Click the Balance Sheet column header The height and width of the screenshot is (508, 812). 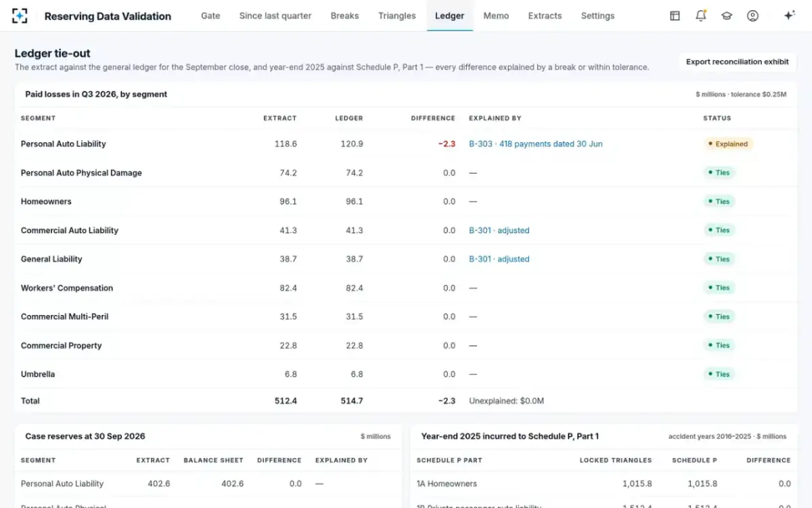213,461
